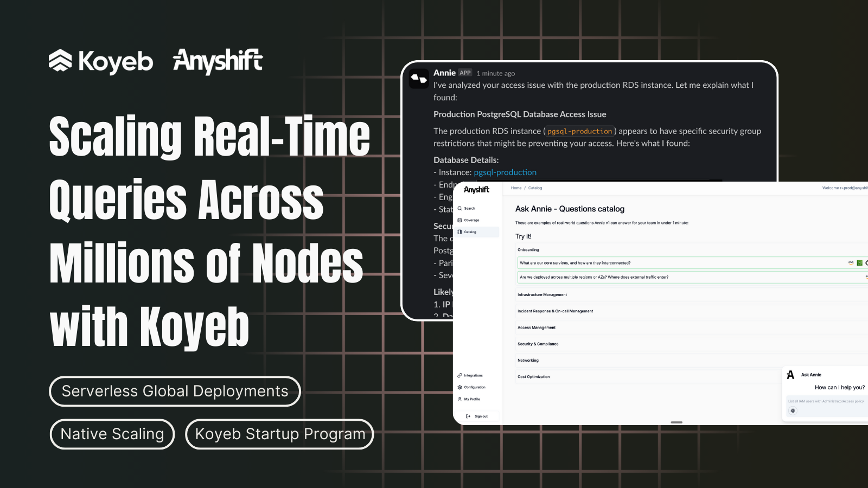868x488 pixels.
Task: Open the Coverage section in the sidebar
Action: pos(470,220)
